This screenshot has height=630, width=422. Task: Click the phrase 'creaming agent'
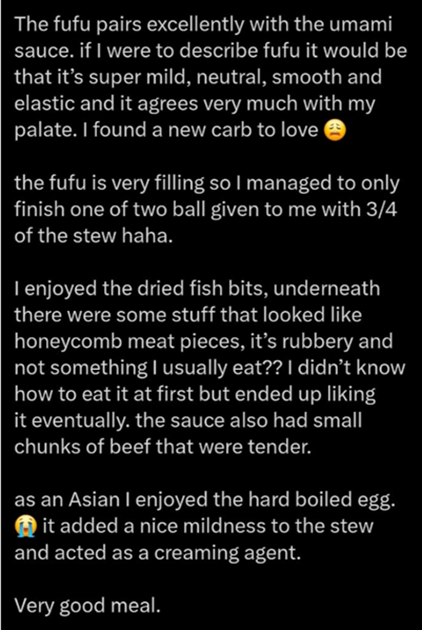click(227, 553)
